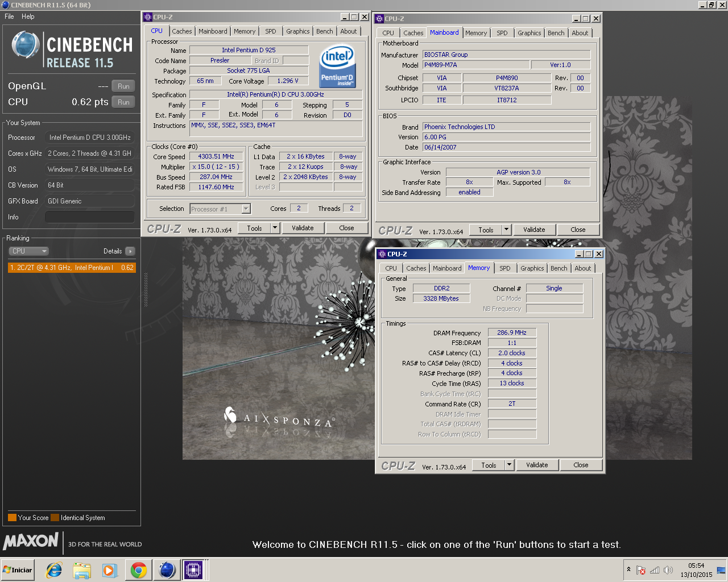
Task: Switch to Caches tab in CPU window
Action: tap(182, 31)
